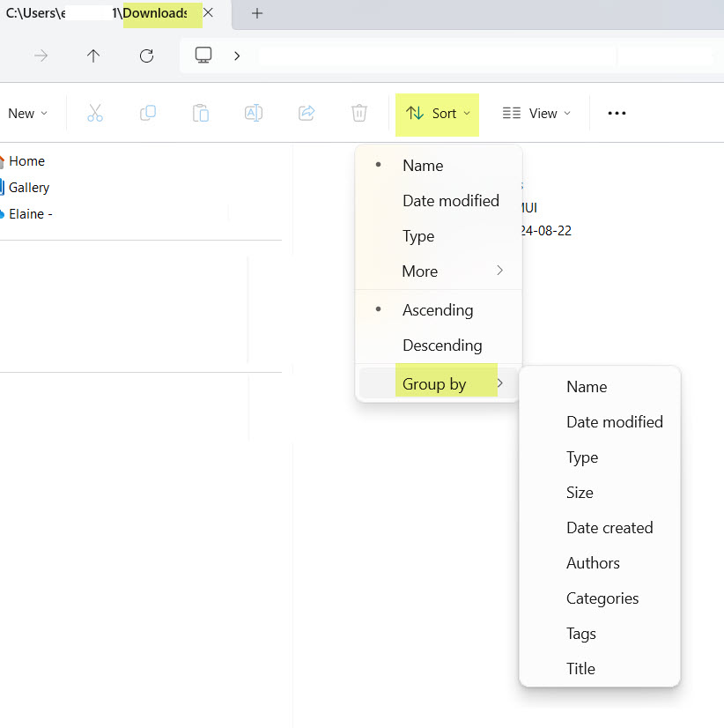Group by Title
724x728 pixels.
(600, 669)
